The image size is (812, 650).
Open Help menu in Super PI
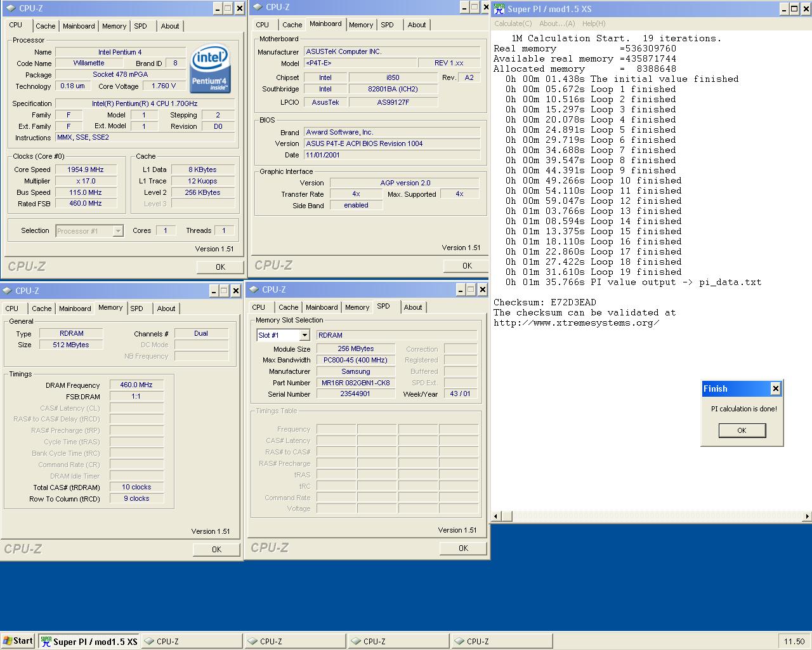594,23
